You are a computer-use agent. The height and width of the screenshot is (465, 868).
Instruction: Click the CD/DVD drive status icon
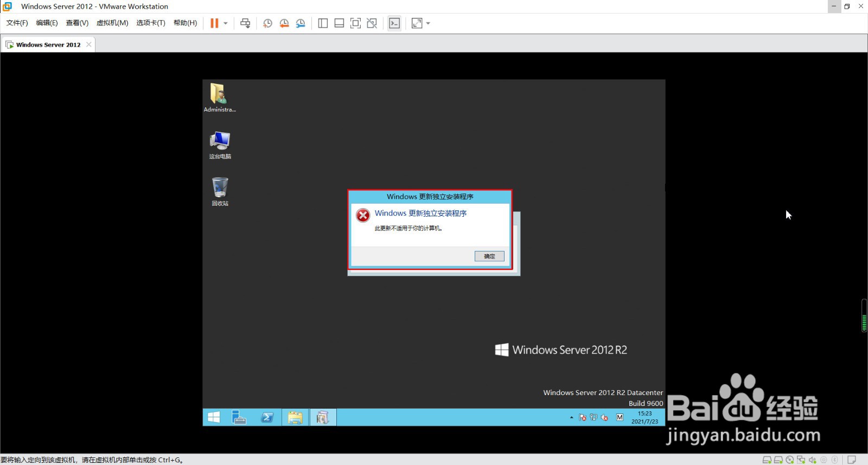pyautogui.click(x=790, y=460)
